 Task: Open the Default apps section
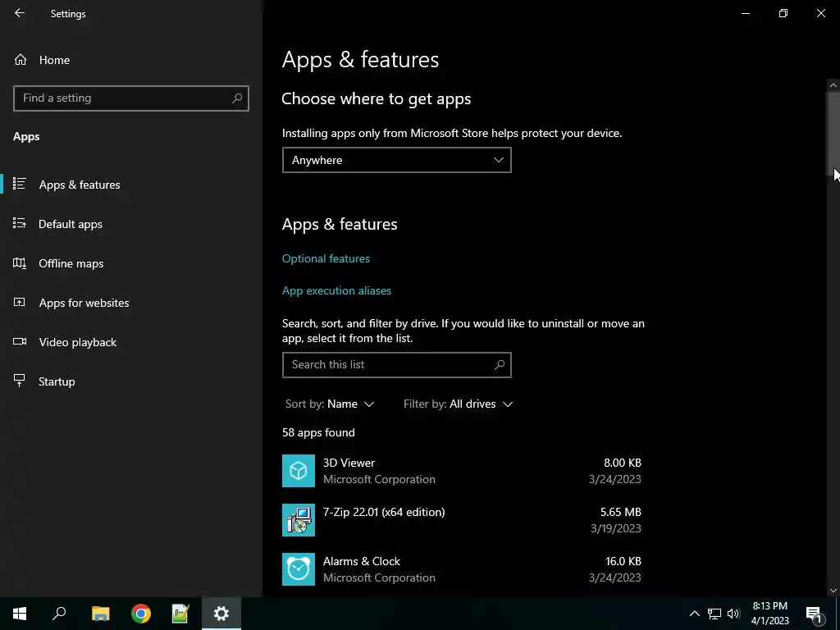click(131, 224)
